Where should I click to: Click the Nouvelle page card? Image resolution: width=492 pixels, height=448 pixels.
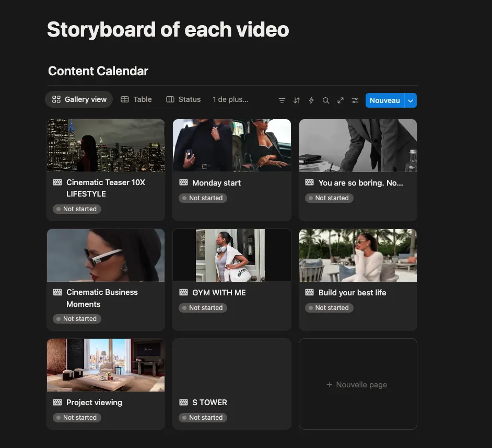[358, 384]
